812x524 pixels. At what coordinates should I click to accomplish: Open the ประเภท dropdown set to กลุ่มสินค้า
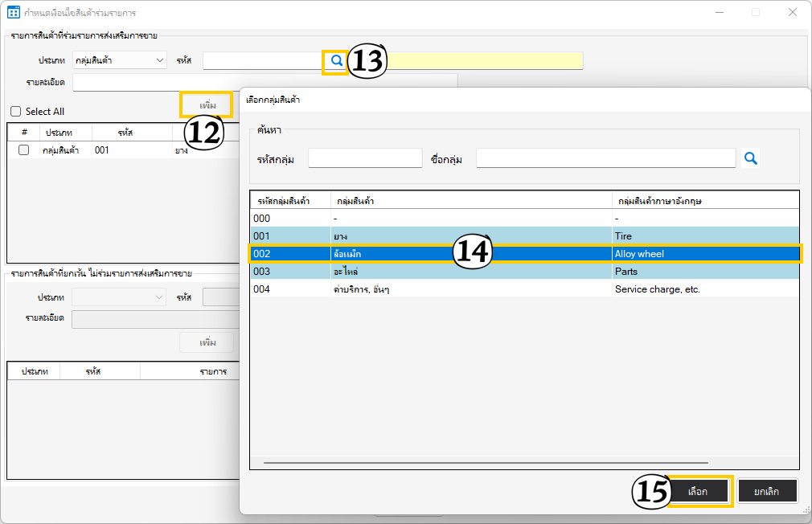pyautogui.click(x=119, y=60)
